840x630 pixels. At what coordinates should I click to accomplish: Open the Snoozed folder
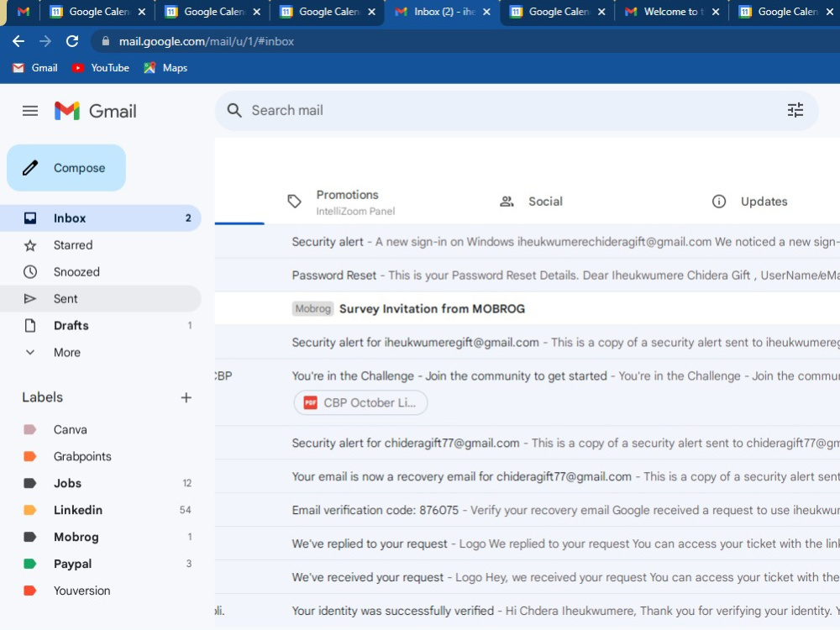click(x=101, y=271)
